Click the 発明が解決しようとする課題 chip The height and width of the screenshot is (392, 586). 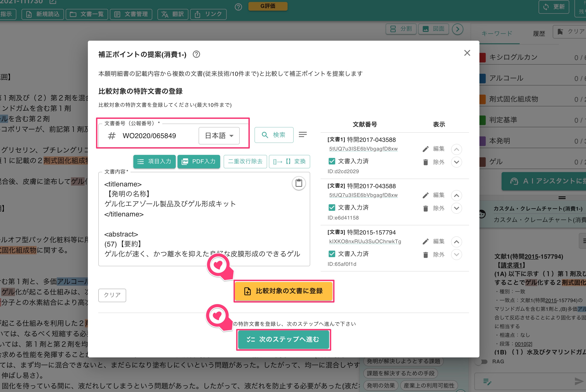403,361
